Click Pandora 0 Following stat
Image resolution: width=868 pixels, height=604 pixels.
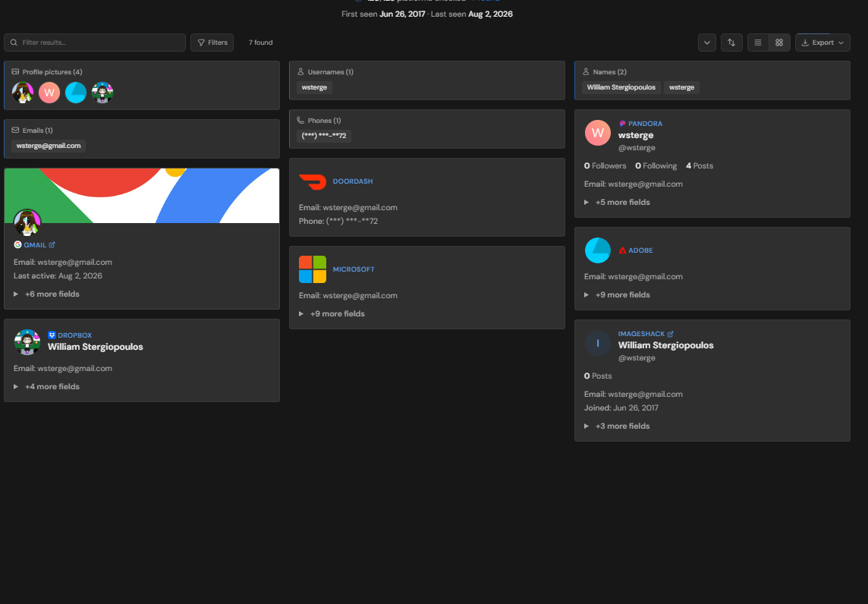pos(656,165)
